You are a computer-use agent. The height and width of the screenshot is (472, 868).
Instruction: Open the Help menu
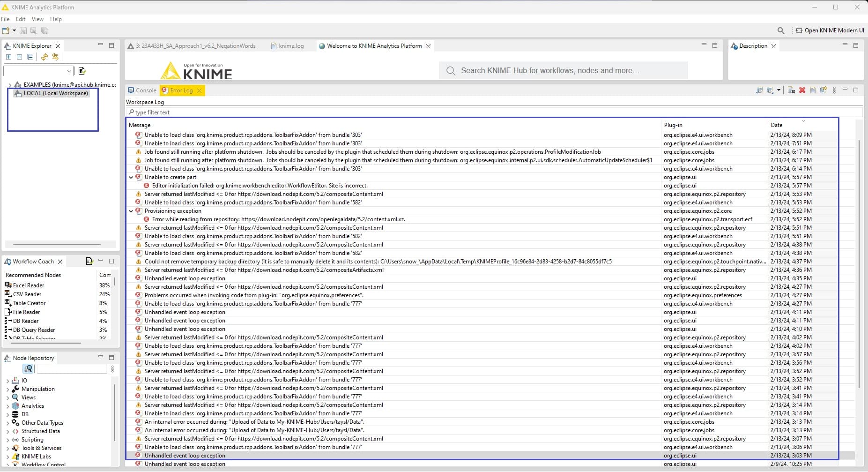point(56,19)
